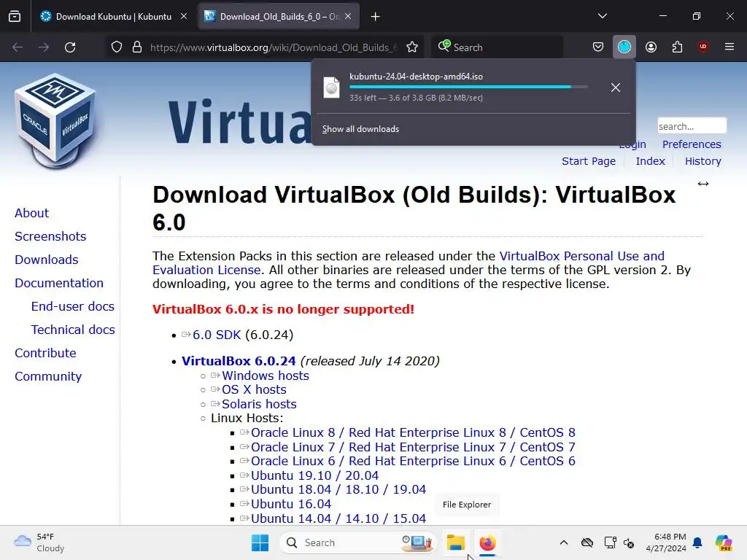The height and width of the screenshot is (560, 747).
Task: List all tabs dropdown arrow
Action: tap(602, 16)
